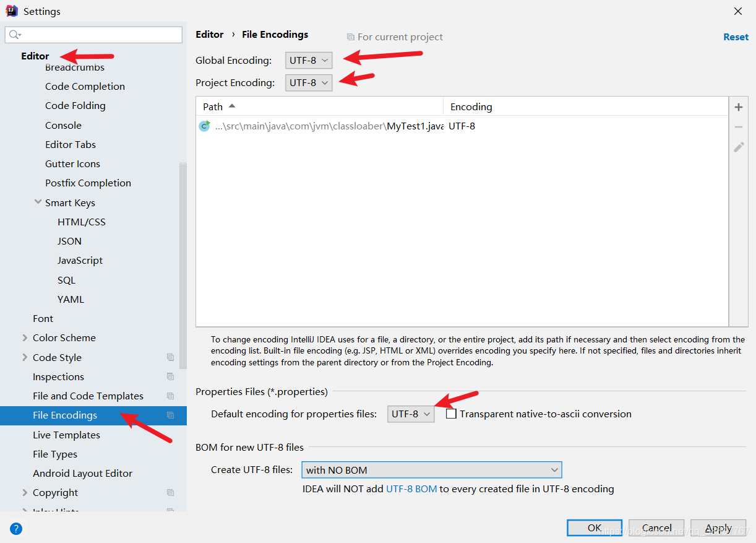Collapse the Smart Keys tree node
This screenshot has height=543, width=756.
[38, 202]
